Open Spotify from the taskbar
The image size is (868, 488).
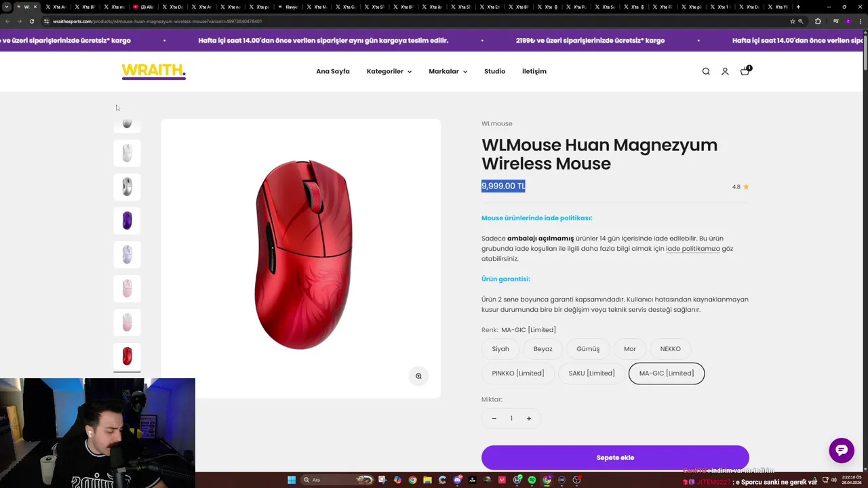(532, 480)
